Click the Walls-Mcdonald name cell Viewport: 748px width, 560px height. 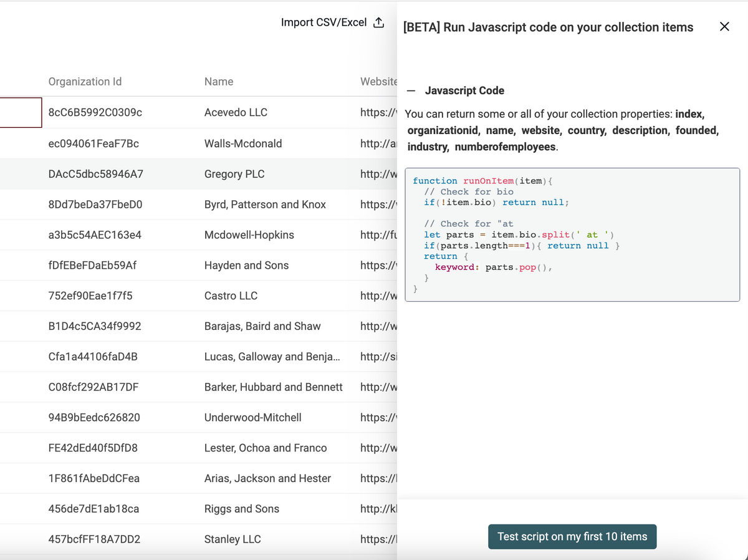point(243,143)
